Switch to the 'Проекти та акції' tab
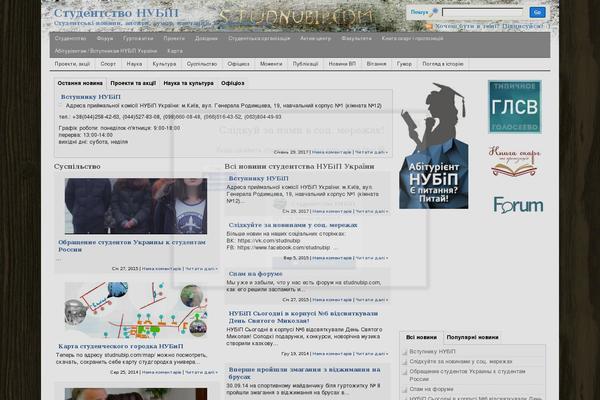 click(133, 83)
